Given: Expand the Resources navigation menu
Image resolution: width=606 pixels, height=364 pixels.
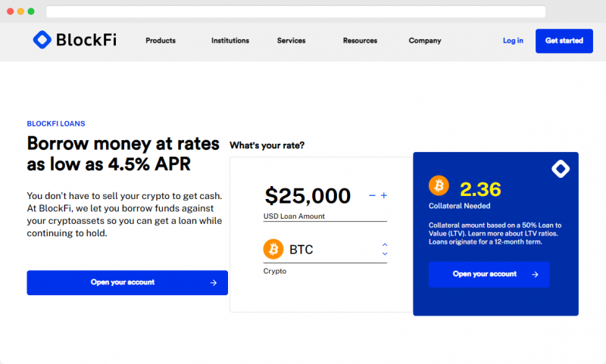Looking at the screenshot, I should click(x=360, y=41).
